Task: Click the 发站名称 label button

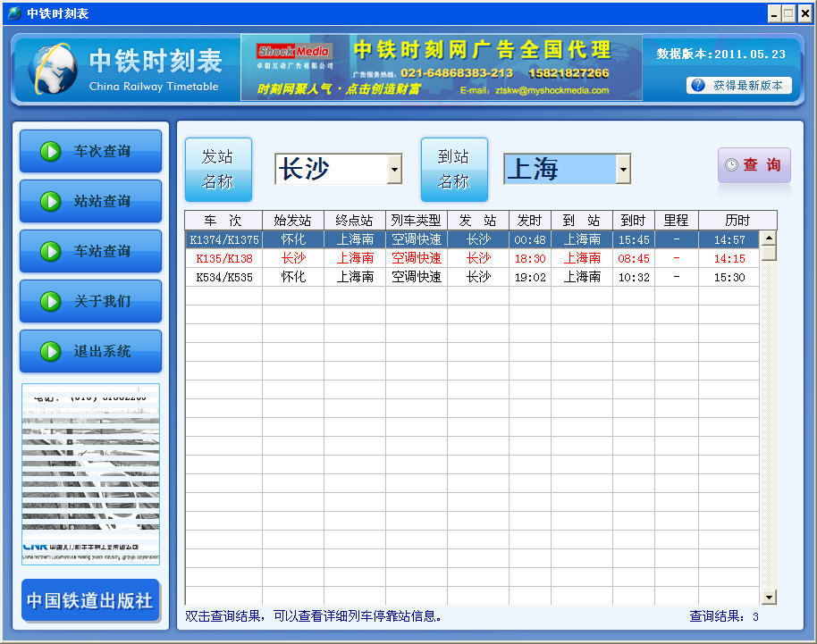Action: [218, 170]
